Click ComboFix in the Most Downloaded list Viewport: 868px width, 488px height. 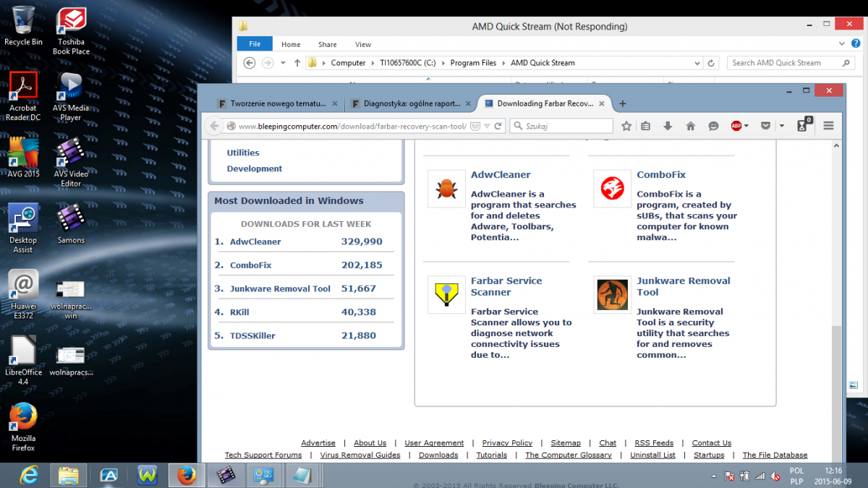coord(251,265)
